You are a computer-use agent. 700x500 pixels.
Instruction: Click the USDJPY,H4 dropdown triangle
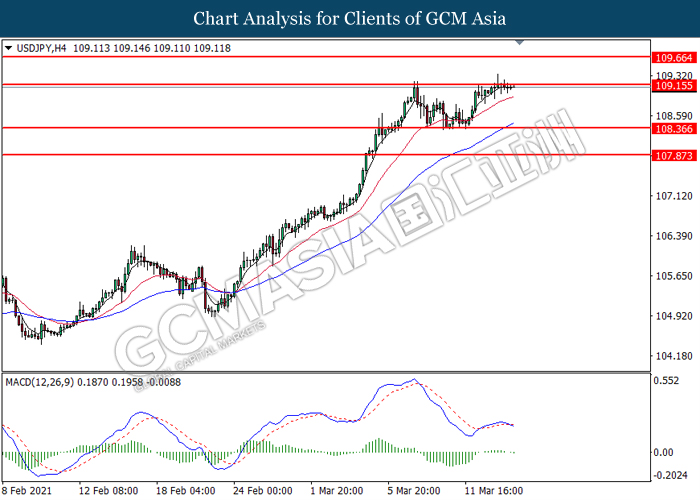(x=8, y=48)
